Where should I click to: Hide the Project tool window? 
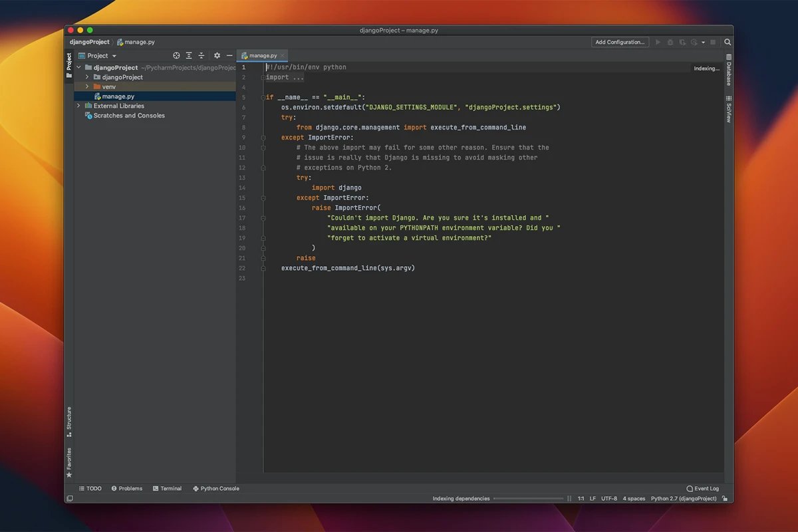(229, 55)
